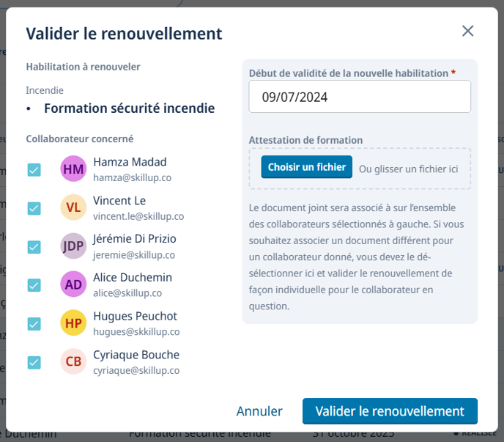This screenshot has height=442, width=504.
Task: Click the Annuler link
Action: (x=259, y=411)
